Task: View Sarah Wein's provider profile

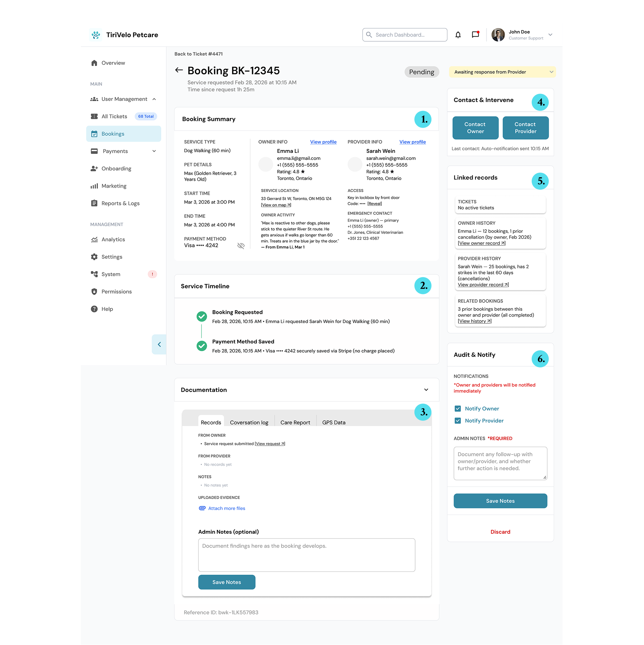Action: point(413,142)
